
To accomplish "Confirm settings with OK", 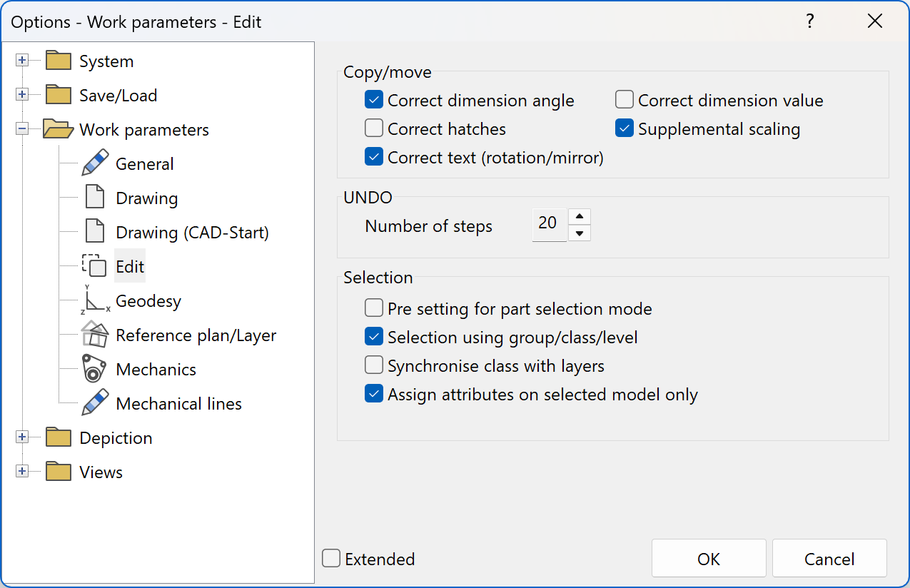I will tap(708, 558).
